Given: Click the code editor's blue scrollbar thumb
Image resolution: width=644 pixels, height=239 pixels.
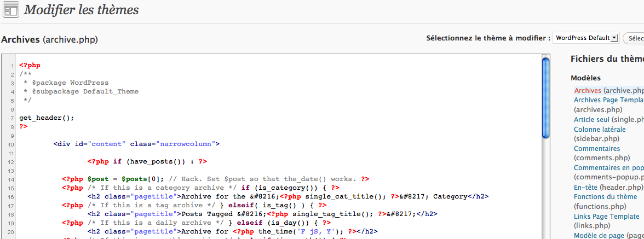Looking at the screenshot, I should (x=545, y=98).
